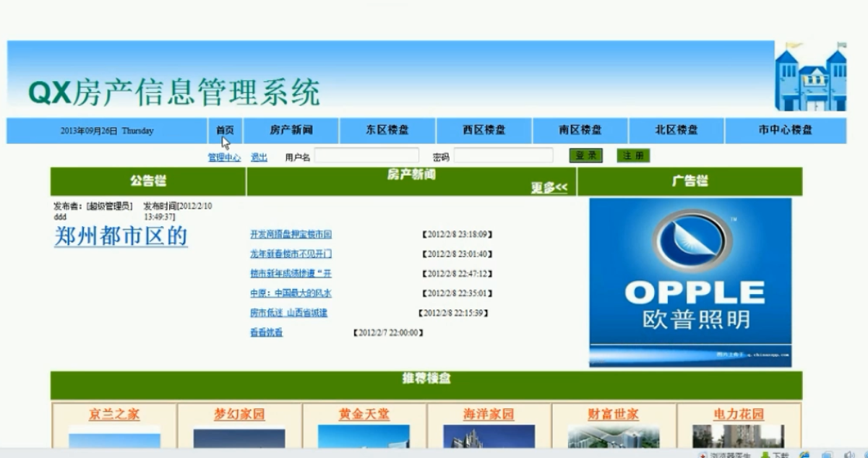Screen dimensions: 868x458
Task: Open the 黄金天堂 property link
Action: coord(364,415)
